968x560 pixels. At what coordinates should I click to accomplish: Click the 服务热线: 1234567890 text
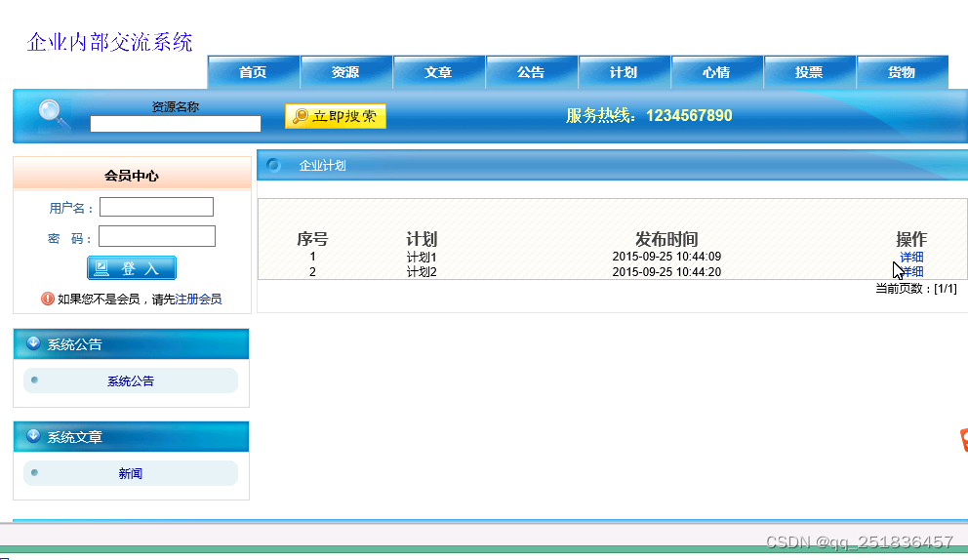tap(649, 115)
